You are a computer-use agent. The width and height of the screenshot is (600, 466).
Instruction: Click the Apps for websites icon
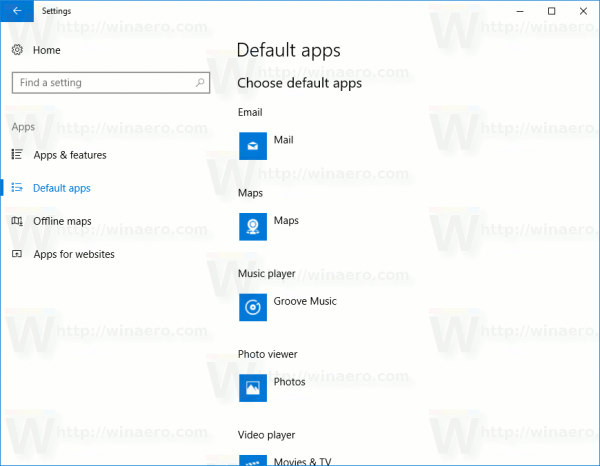[17, 254]
